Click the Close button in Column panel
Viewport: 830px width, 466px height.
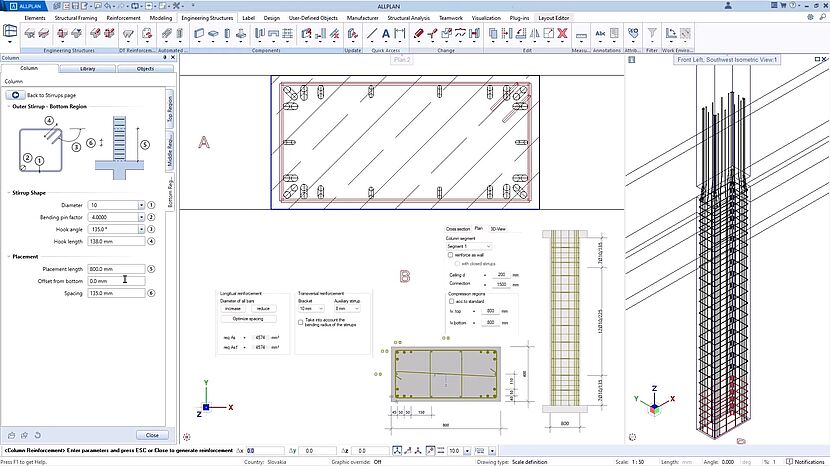152,435
